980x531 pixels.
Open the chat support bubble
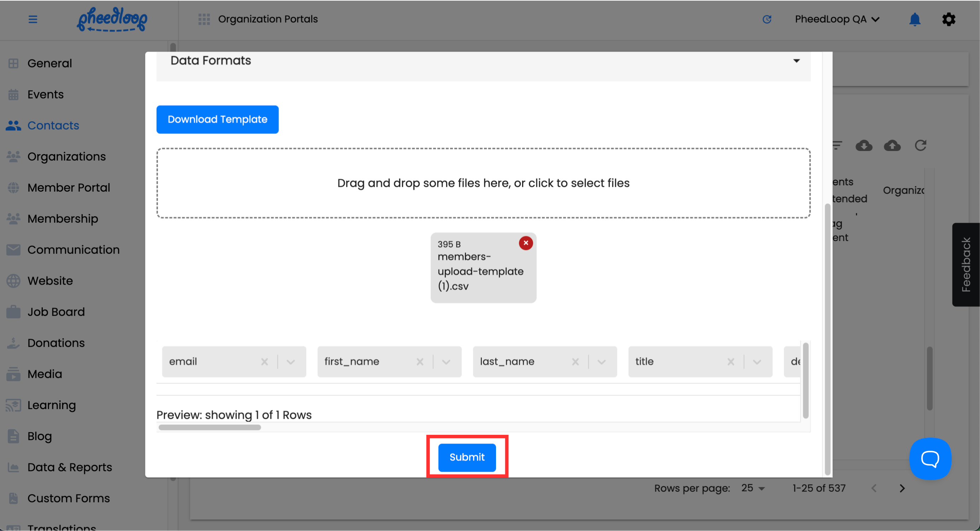(x=930, y=459)
